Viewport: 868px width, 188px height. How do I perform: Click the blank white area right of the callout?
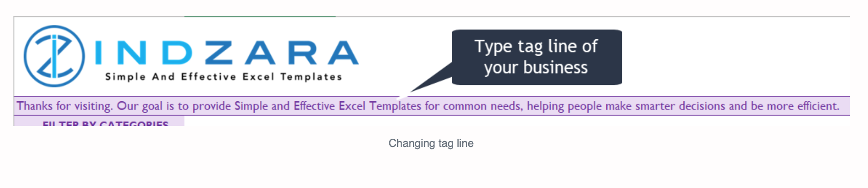734,57
